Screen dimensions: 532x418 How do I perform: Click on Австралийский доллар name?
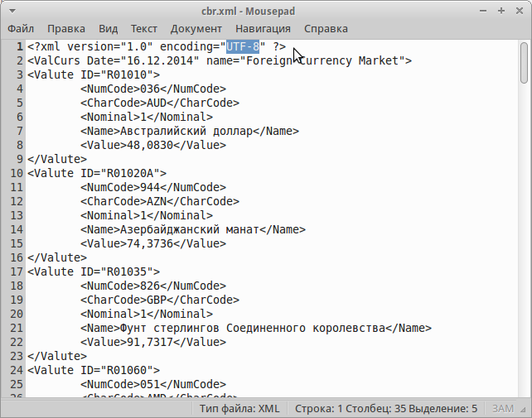point(186,132)
